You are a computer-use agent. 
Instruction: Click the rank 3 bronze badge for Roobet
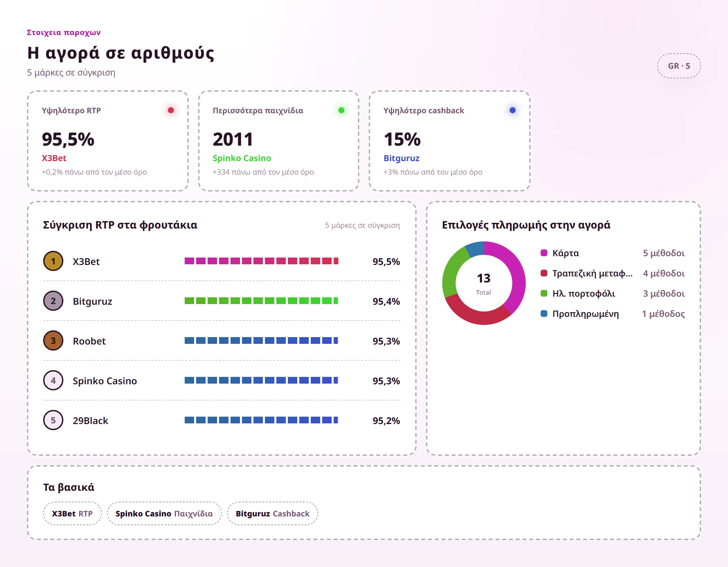coord(53,341)
